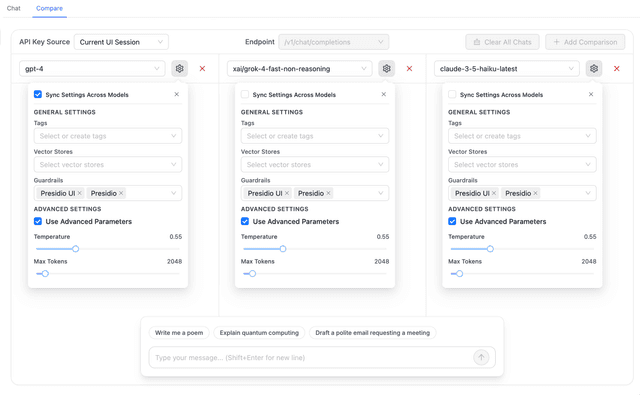Expand Guardrails dropdown arrow in grok panel
This screenshot has height=395, width=640.
(x=381, y=193)
